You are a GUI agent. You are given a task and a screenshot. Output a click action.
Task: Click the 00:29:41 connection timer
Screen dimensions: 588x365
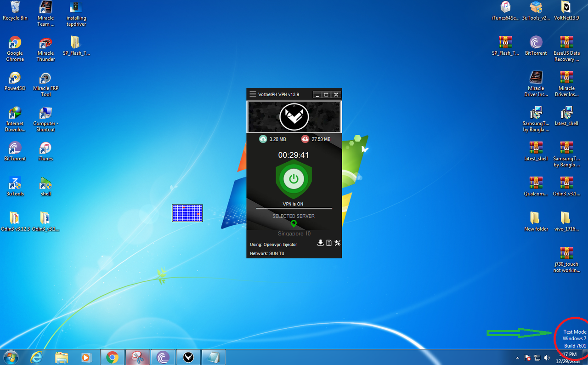tap(294, 155)
